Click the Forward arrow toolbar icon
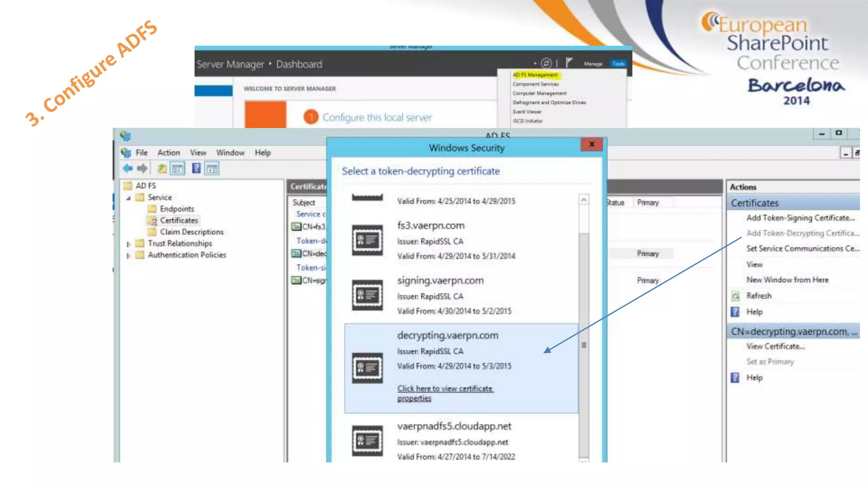Viewport: 868px width, 488px height. pyautogui.click(x=142, y=169)
